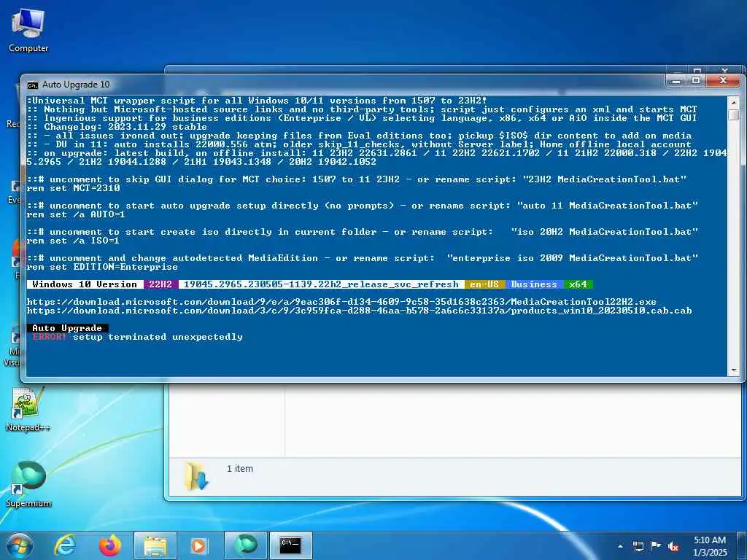Click the en-US language label
This screenshot has width=747, height=560.
pyautogui.click(x=484, y=284)
